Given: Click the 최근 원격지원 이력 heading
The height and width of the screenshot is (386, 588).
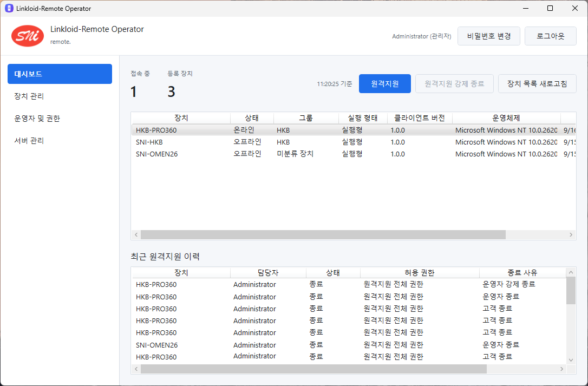Looking at the screenshot, I should [x=165, y=257].
